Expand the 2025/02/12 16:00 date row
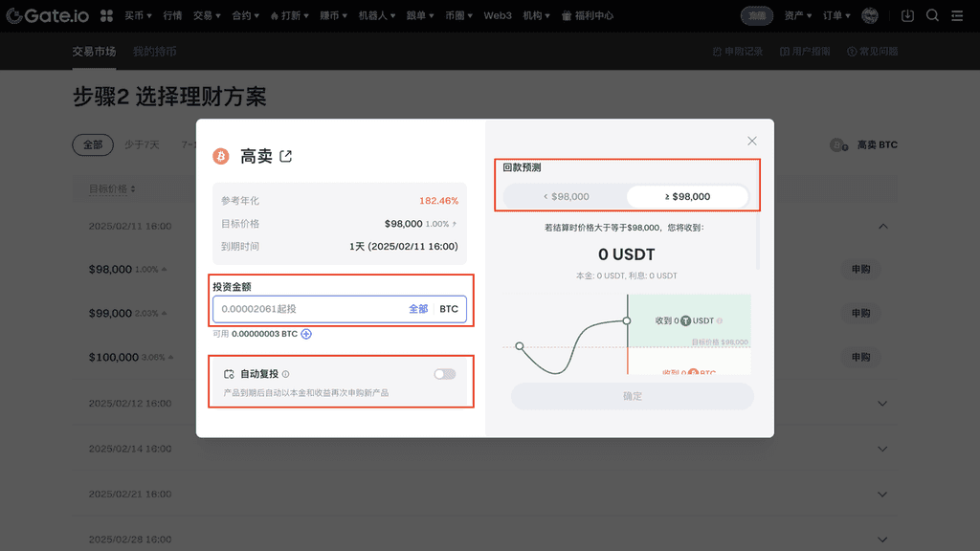980x551 pixels. pos(882,404)
